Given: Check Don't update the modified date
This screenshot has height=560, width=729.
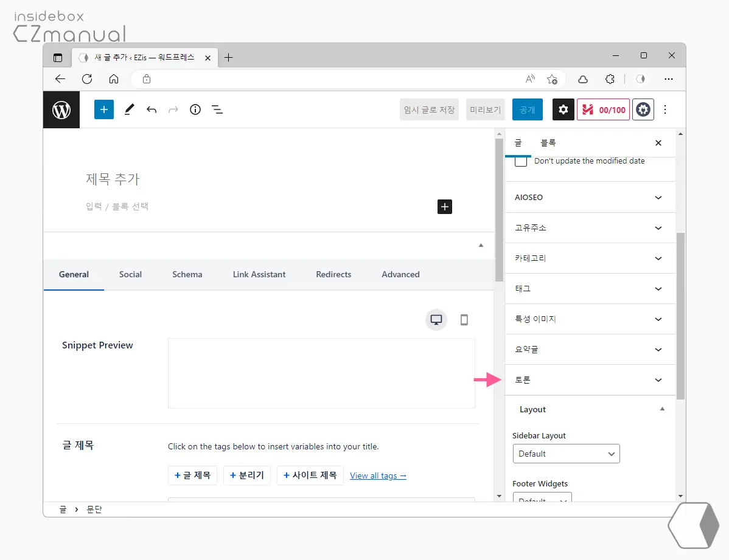Looking at the screenshot, I should tap(521, 162).
